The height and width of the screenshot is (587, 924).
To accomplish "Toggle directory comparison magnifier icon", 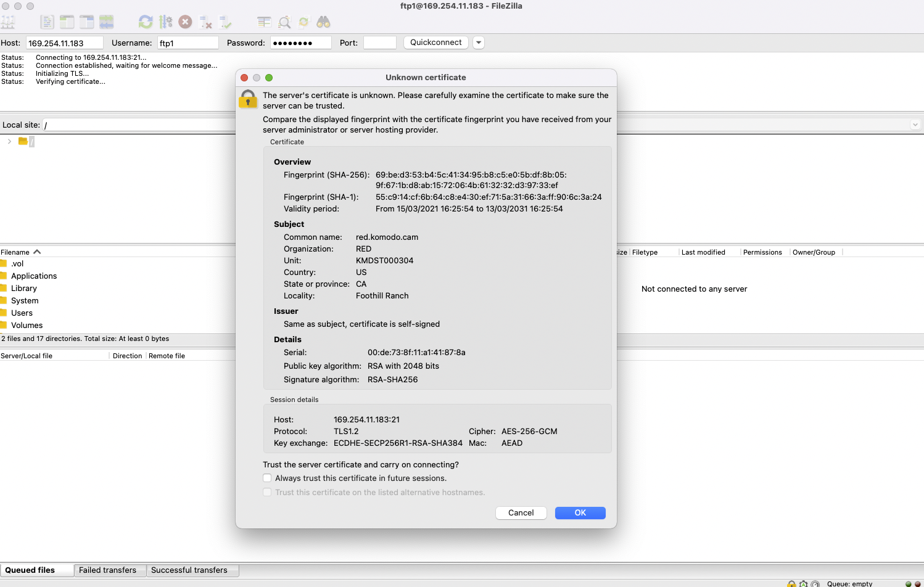I will [284, 22].
